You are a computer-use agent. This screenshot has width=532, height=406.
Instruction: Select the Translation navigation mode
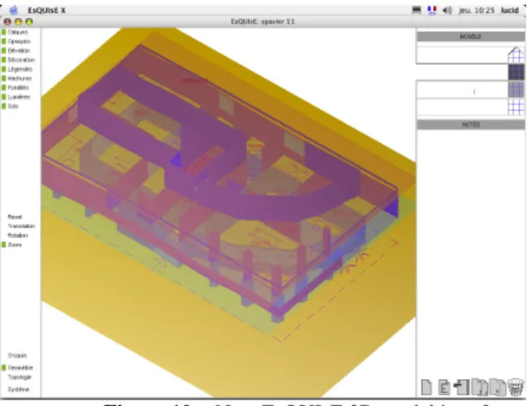point(21,226)
